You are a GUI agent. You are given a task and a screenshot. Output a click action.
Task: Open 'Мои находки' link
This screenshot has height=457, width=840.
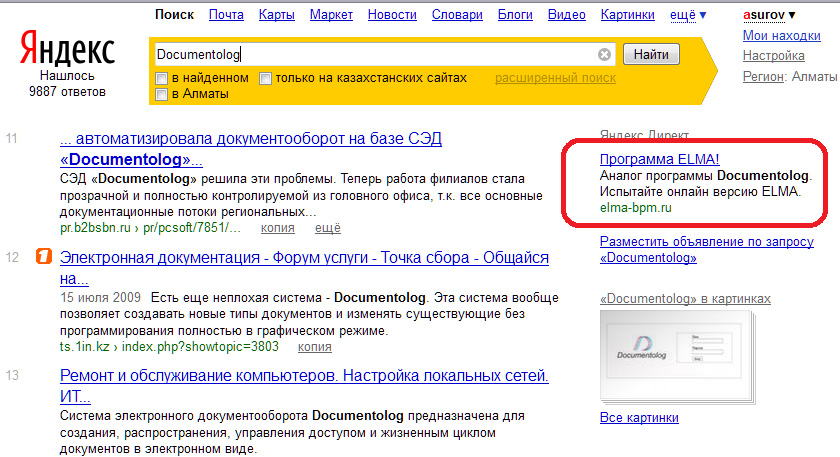[782, 36]
